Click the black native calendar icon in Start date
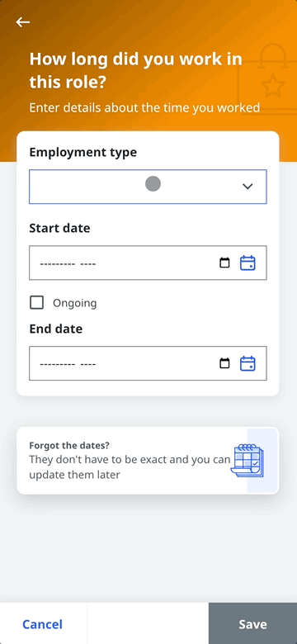This screenshot has width=297, height=644. coord(224,263)
